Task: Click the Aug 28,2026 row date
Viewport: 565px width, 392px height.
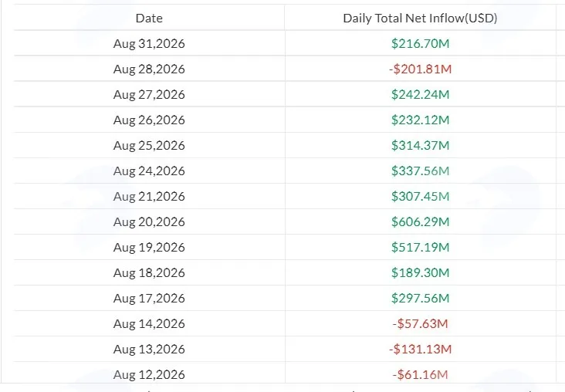Action: coord(149,69)
